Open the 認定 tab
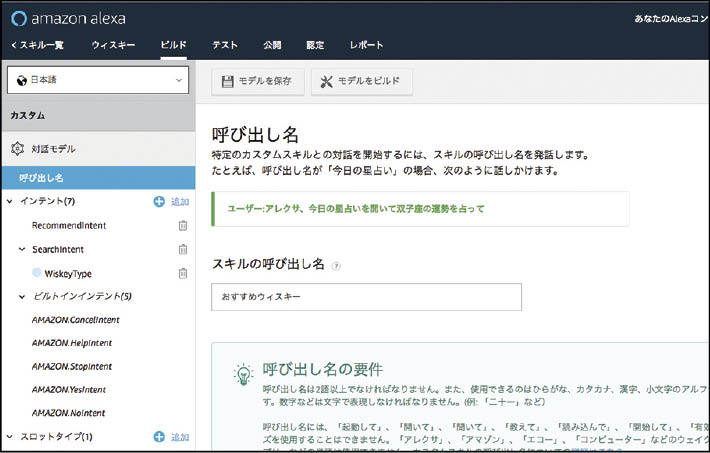The height and width of the screenshot is (453, 710). click(315, 45)
